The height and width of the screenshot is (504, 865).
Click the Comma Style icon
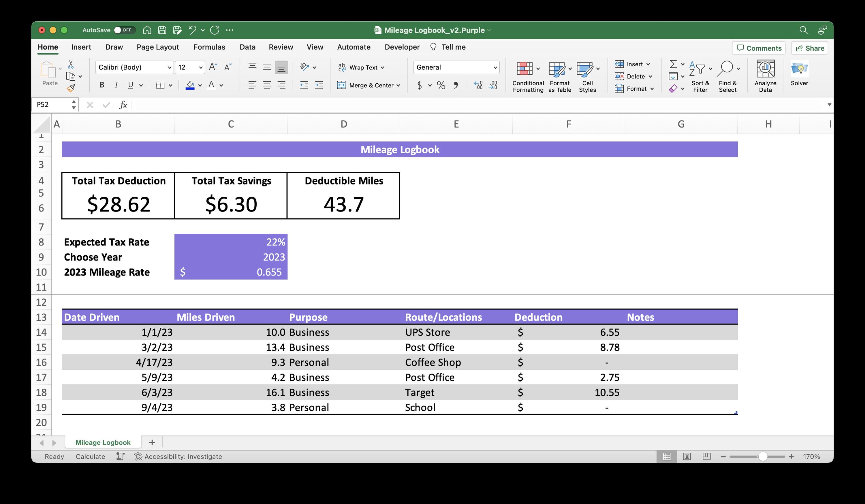456,85
